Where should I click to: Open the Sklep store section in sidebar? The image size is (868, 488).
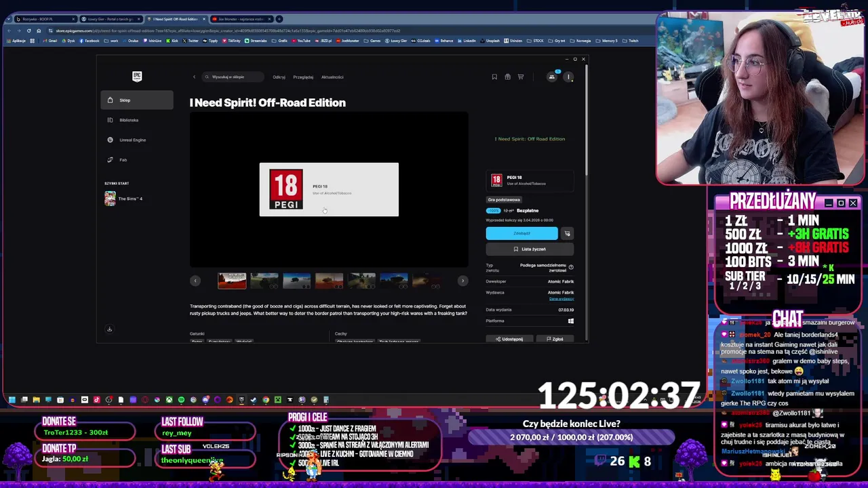[x=137, y=100]
